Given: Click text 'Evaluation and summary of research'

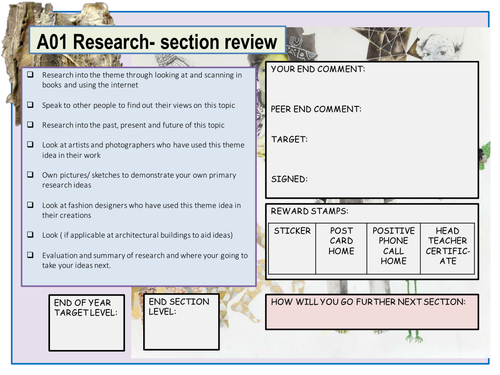Looking at the screenshot, I should click(x=103, y=255).
